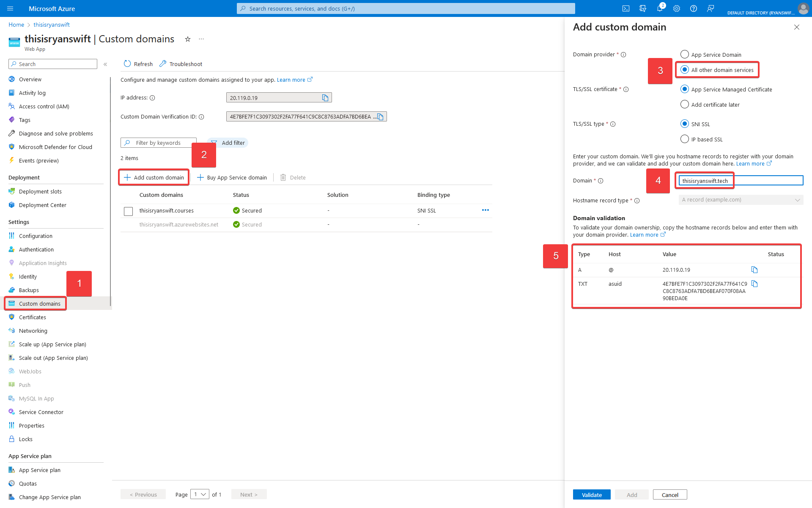Click the user account avatar
The height and width of the screenshot is (508, 812).
click(x=803, y=8)
